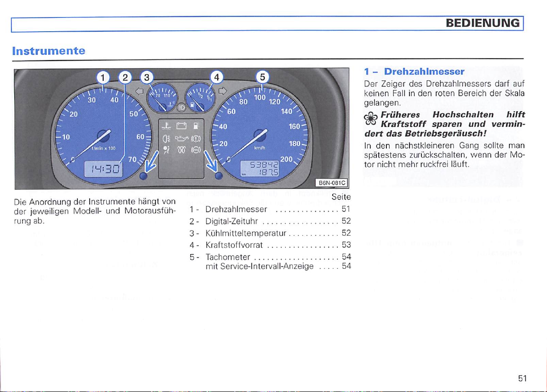Click the ABS warning light icon
Viewport: 547px width, 392px height.
click(x=196, y=150)
